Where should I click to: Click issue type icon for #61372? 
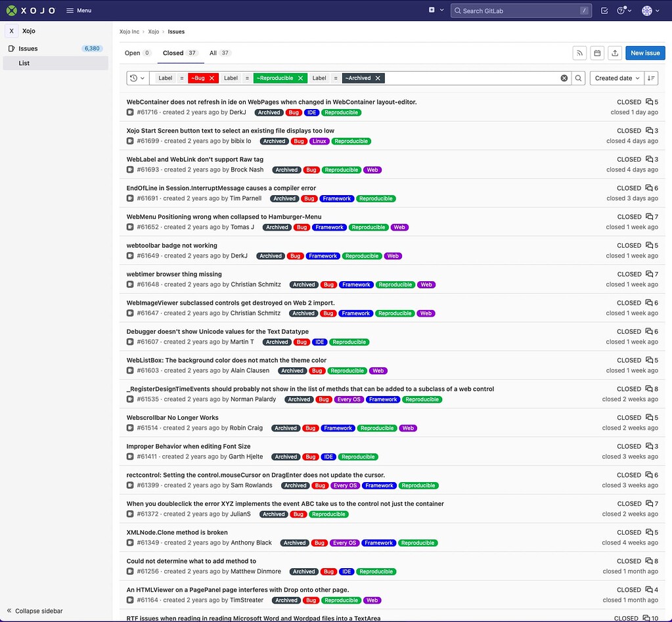[130, 514]
